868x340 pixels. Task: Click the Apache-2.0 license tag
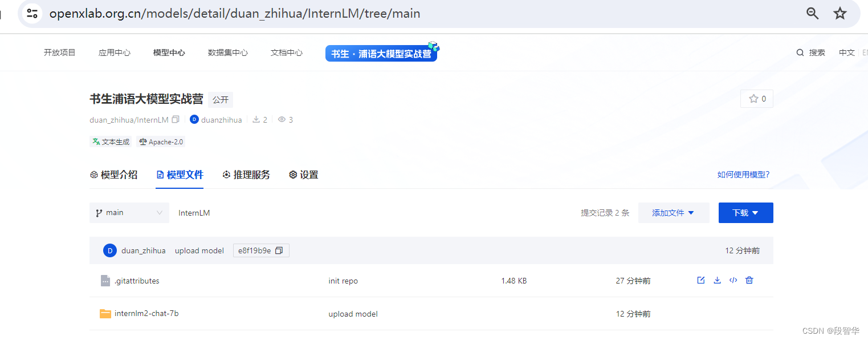[161, 141]
